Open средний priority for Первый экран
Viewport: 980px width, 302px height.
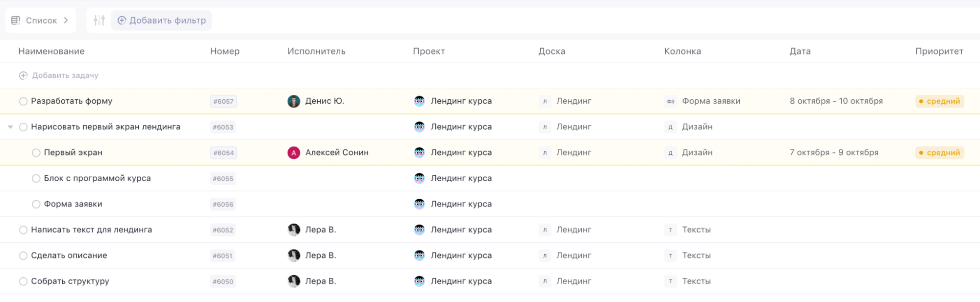tap(939, 153)
